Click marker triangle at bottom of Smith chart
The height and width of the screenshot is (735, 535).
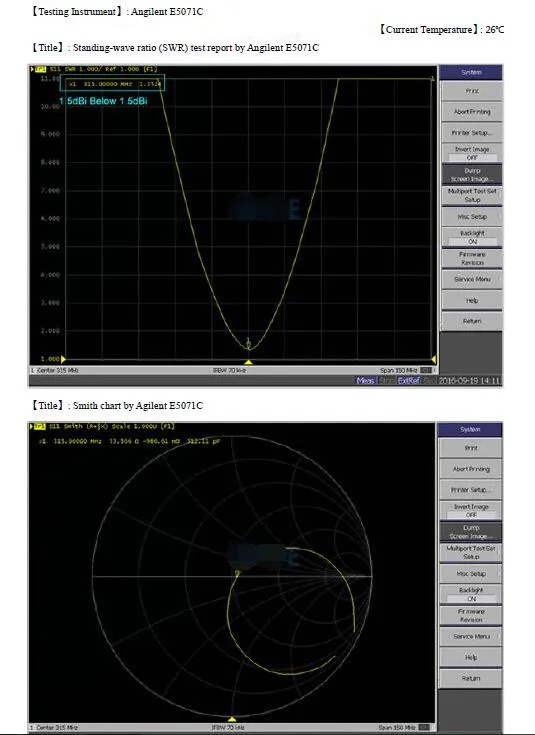[x=232, y=719]
